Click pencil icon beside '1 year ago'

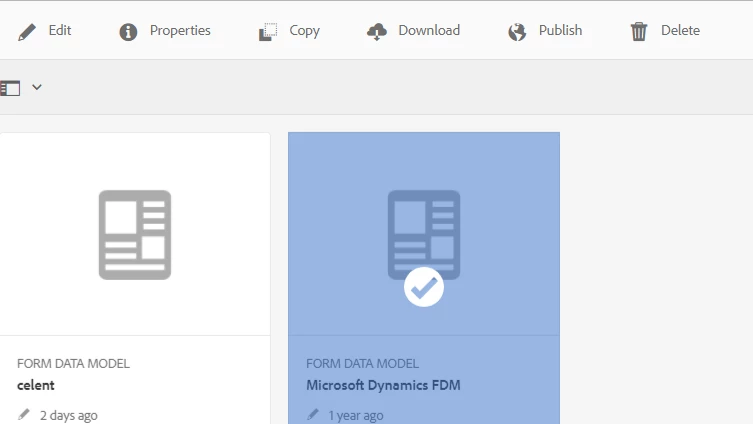(x=313, y=414)
